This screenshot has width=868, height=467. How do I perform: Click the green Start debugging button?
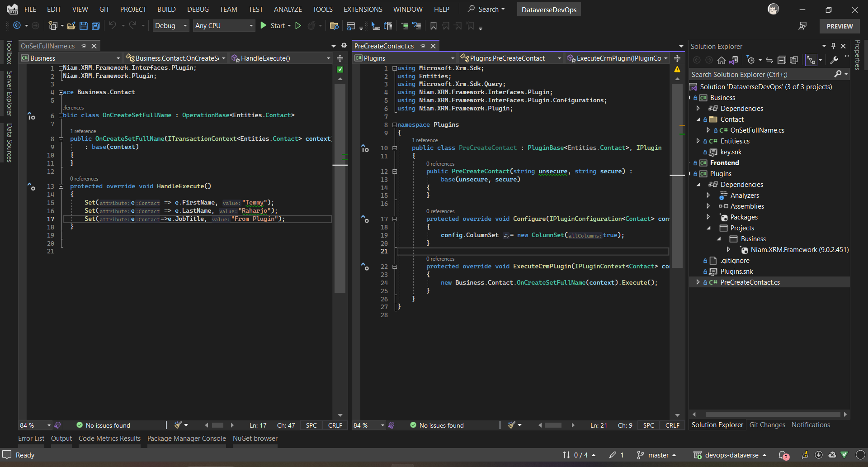click(275, 26)
